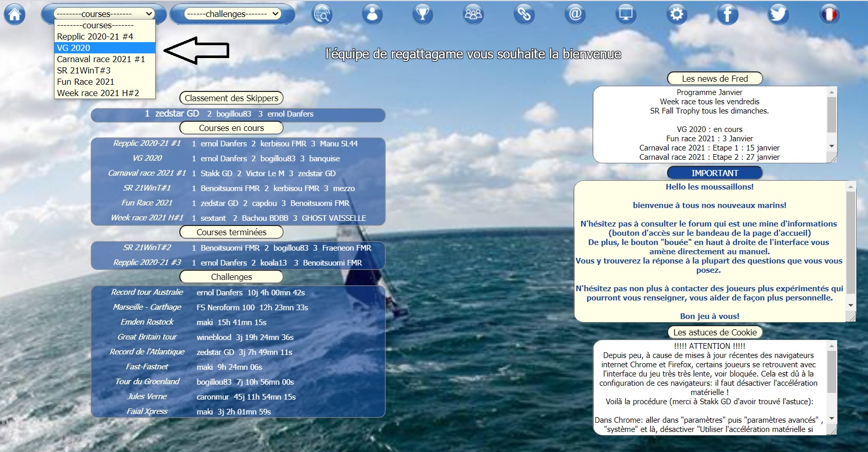Viewport: 868px width, 452px height.
Task: Click the news box resize handle
Action: coord(833,159)
